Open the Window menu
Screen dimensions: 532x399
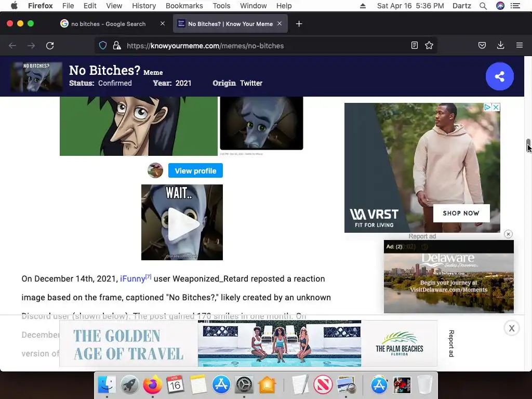(x=254, y=6)
